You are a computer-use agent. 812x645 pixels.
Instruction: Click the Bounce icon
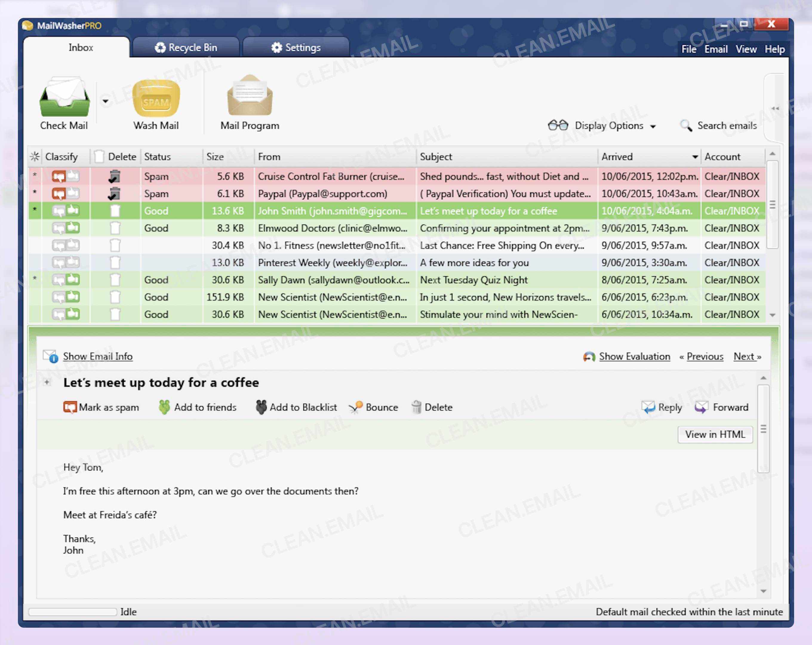[x=356, y=407]
